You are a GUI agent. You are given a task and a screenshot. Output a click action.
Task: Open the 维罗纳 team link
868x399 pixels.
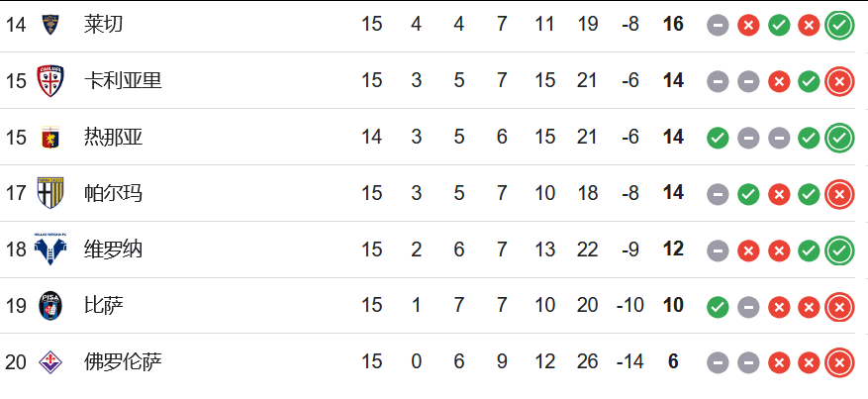[x=114, y=249]
